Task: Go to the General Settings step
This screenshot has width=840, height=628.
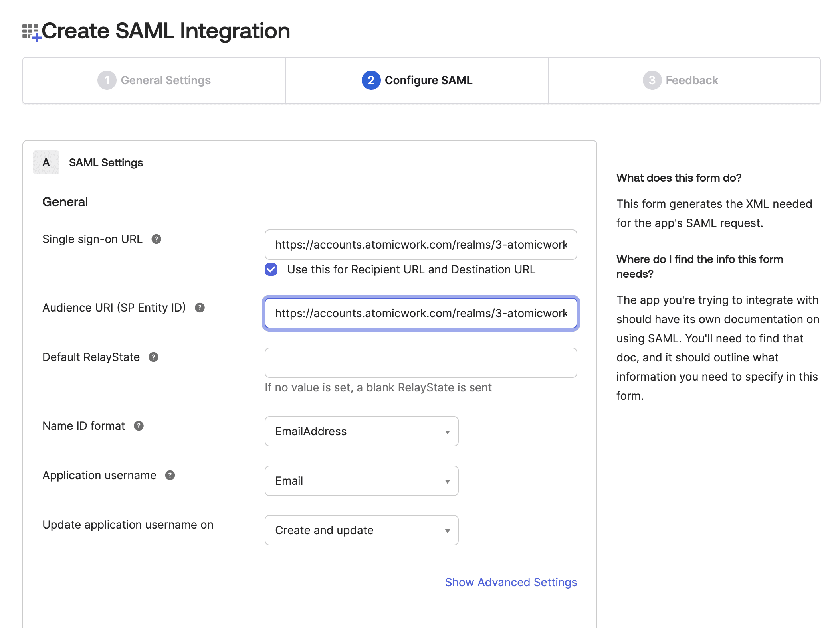Action: tap(154, 80)
